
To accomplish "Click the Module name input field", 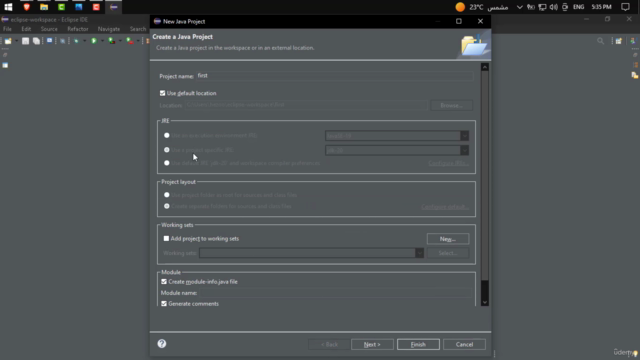I will pyautogui.click(x=336, y=293).
